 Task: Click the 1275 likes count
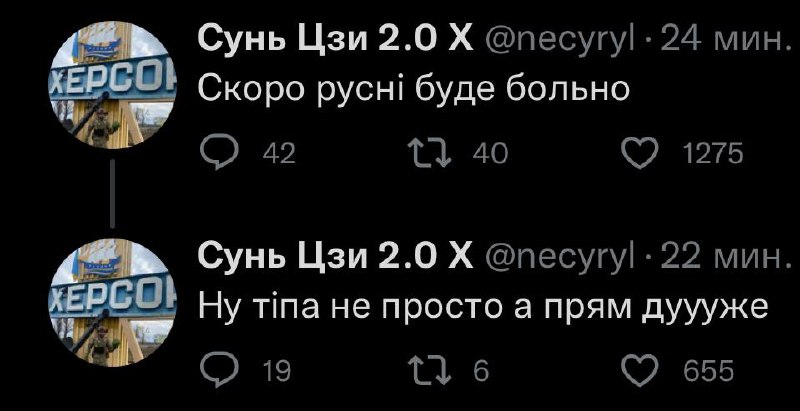(712, 154)
